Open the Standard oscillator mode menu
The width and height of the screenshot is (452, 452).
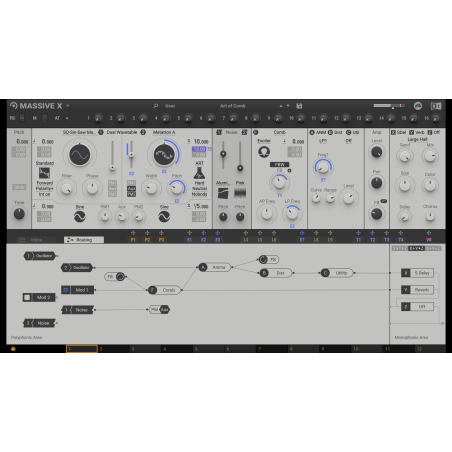45,163
